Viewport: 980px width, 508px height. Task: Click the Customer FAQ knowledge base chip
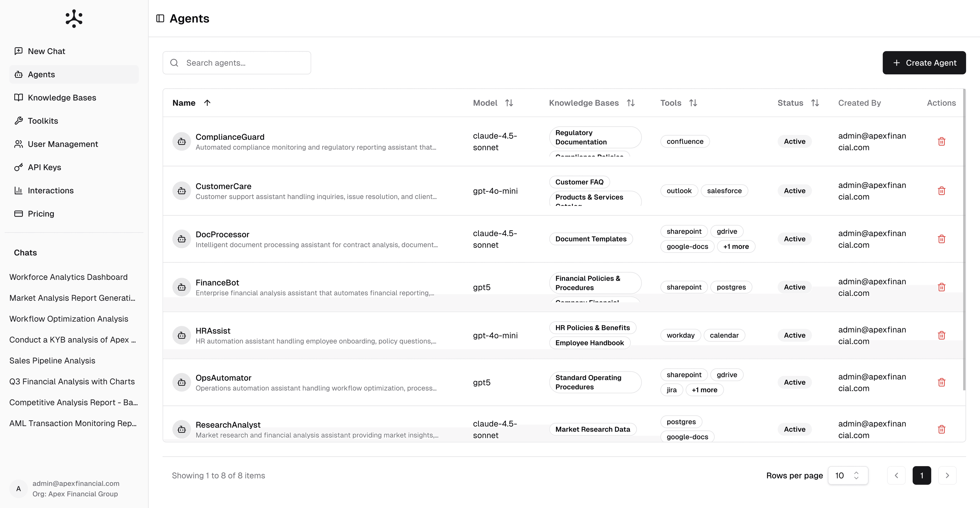coord(579,182)
